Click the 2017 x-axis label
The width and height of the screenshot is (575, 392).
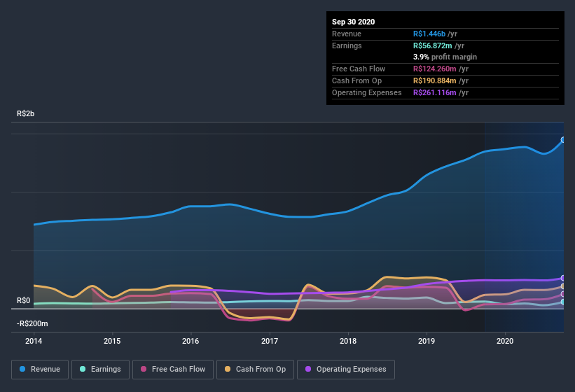(270, 341)
